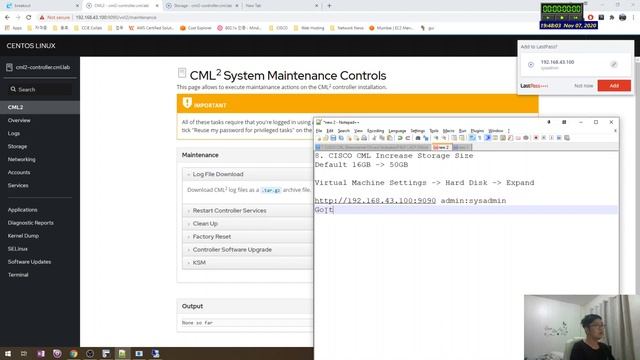Click the Find binoculars icon in Notepad++ toolbar
Screen dimensions: 640x360
point(418,138)
